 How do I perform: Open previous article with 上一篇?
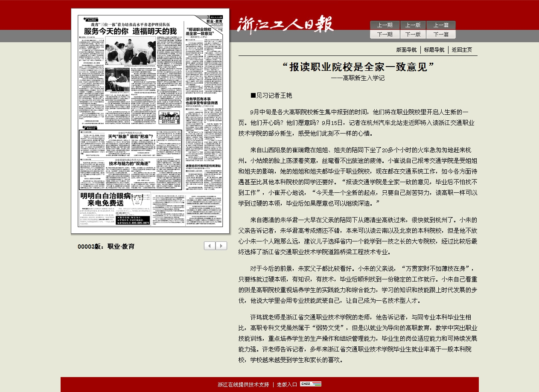coord(441,25)
